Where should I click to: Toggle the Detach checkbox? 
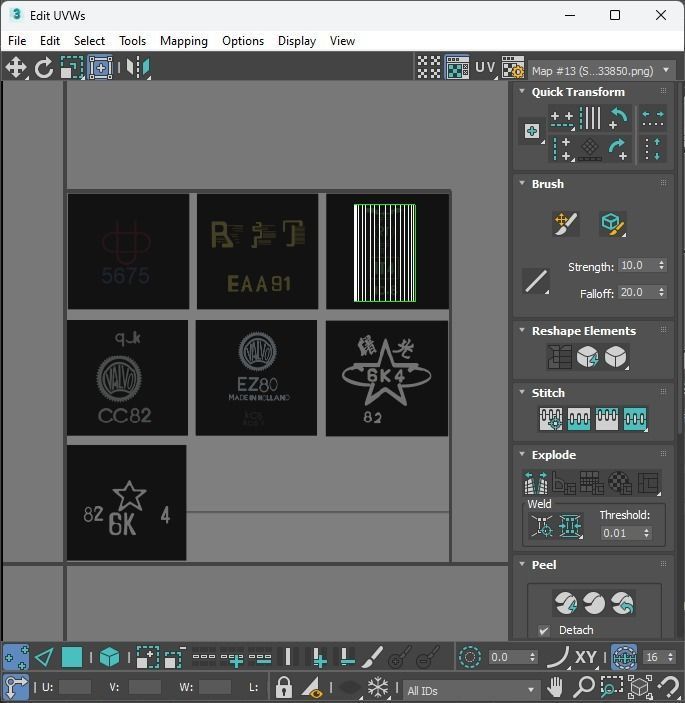(544, 630)
